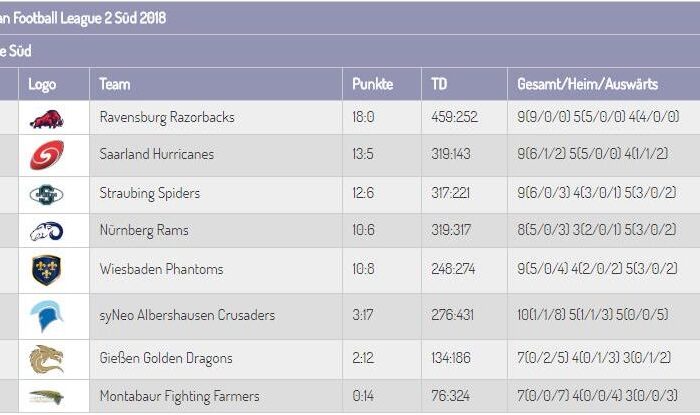Click the Montabaur Fighting Farmers logo
The width and height of the screenshot is (700, 415).
(46, 397)
